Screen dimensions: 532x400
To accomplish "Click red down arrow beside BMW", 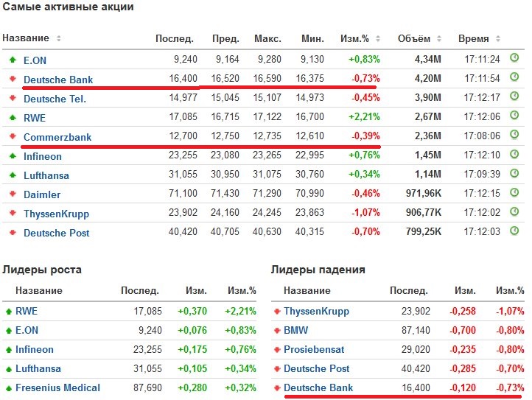I will pyautogui.click(x=277, y=330).
